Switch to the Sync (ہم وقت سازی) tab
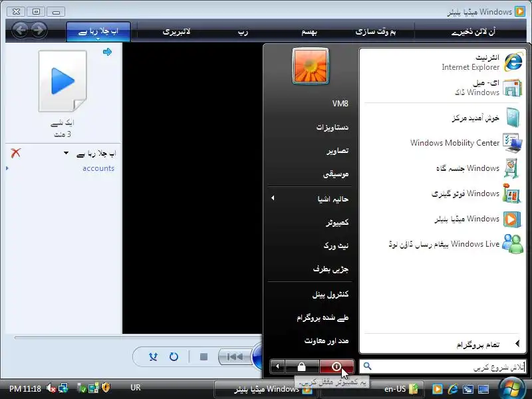Viewport: 532px width, 399px height. point(376,31)
